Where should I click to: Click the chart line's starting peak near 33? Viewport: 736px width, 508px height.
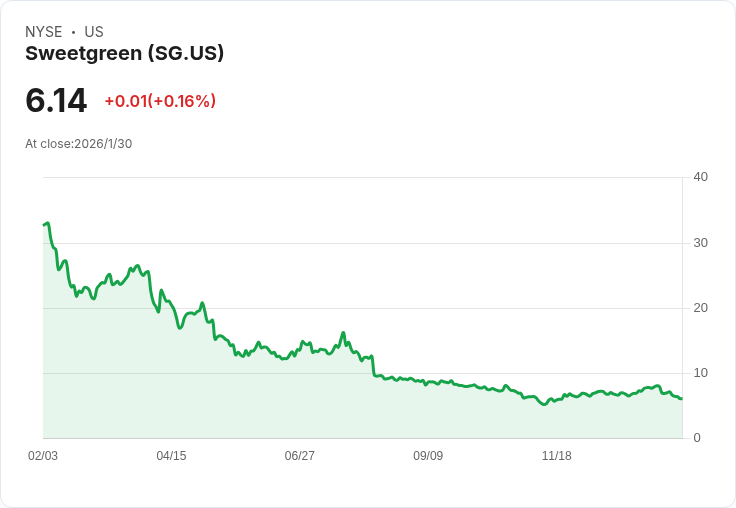[x=47, y=224]
